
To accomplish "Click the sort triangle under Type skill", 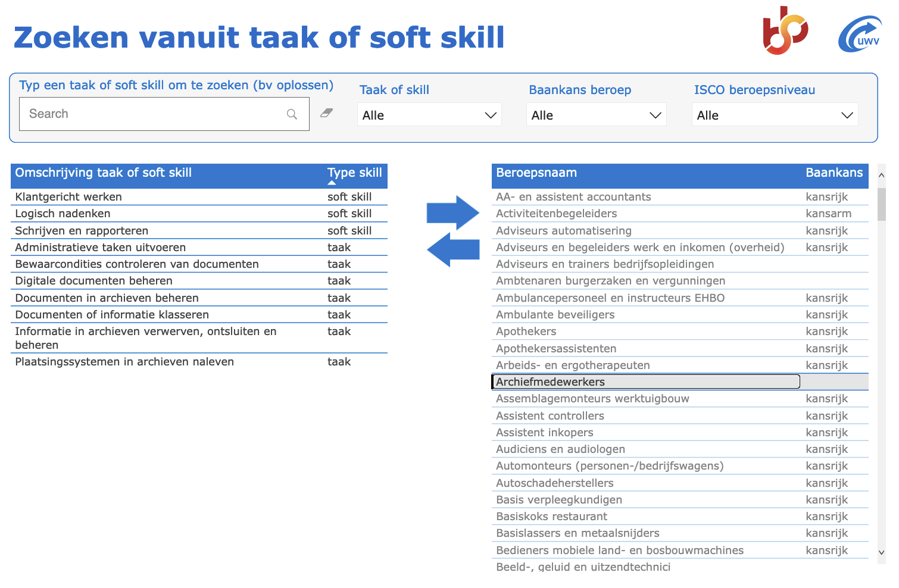I will (x=332, y=183).
